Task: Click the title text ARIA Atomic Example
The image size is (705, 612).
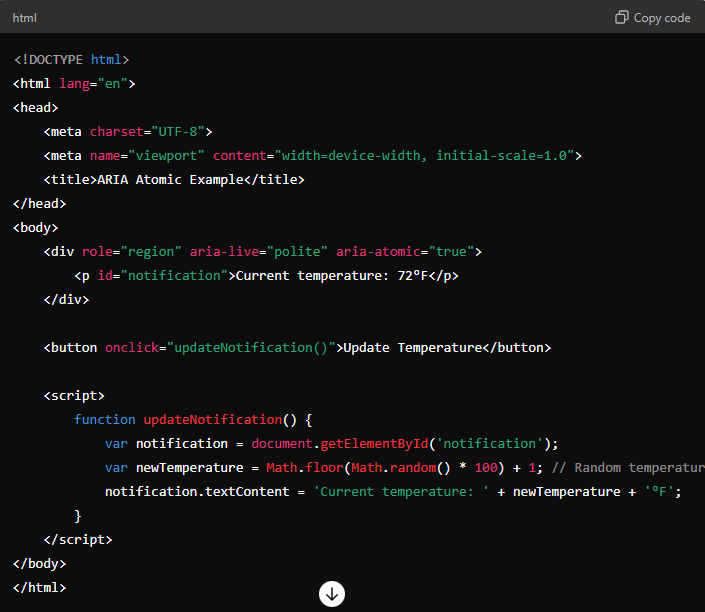Action: point(170,180)
